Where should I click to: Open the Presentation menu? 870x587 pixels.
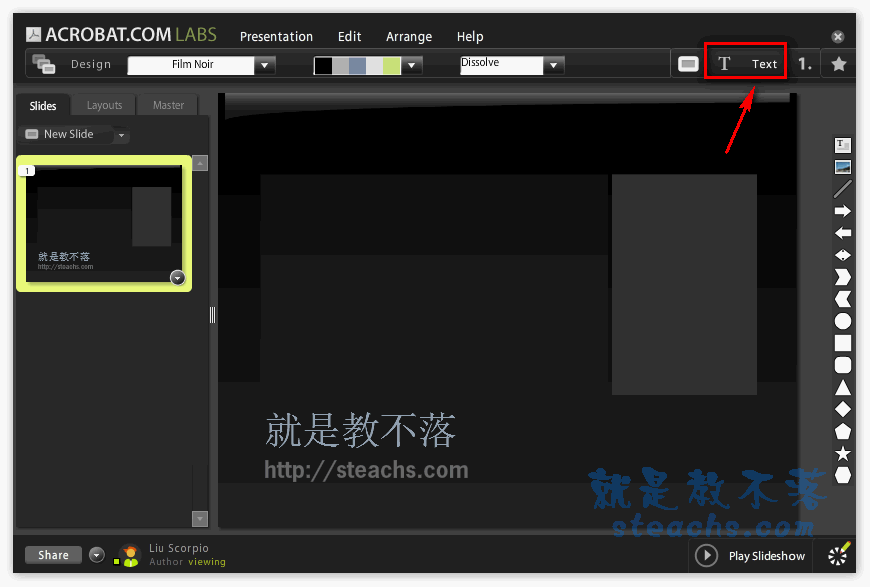[x=276, y=37]
